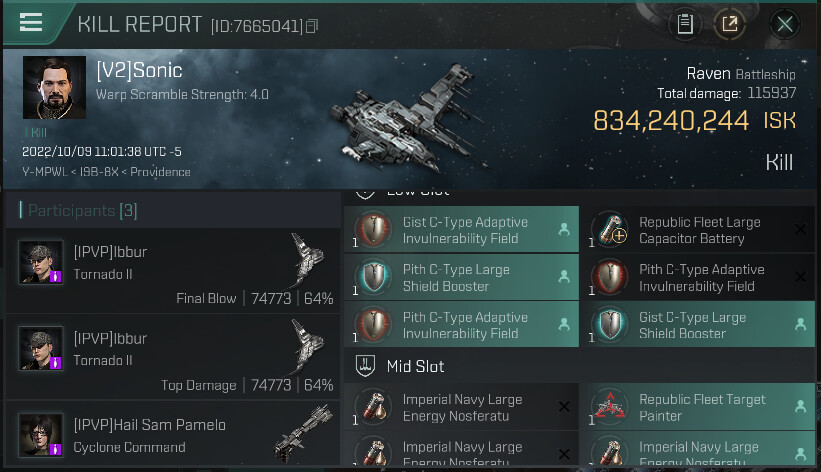This screenshot has width=821, height=472.
Task: Click the Providence region link
Action: tap(160, 172)
